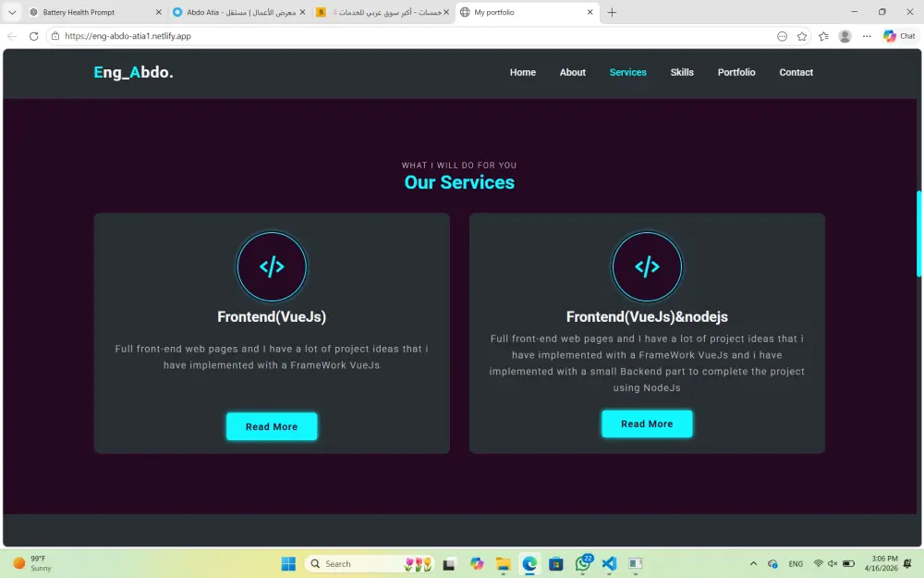Click the Our Services heading
Screen dimensions: 924x578
(x=459, y=182)
